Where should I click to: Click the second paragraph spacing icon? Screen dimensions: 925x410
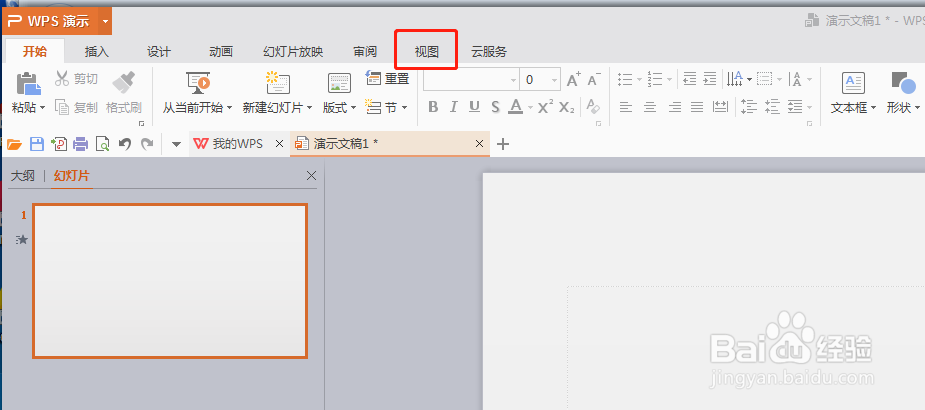coord(772,107)
